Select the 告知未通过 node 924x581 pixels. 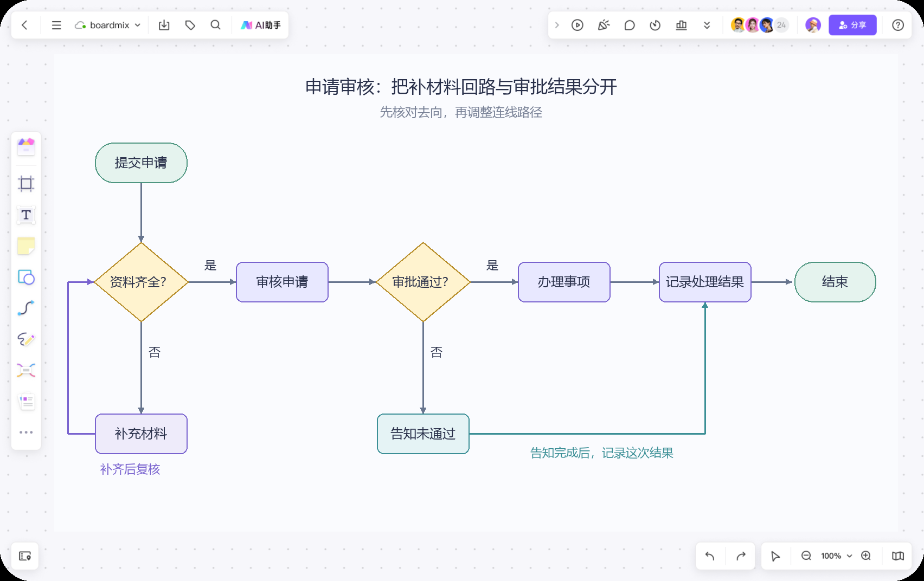pyautogui.click(x=423, y=434)
